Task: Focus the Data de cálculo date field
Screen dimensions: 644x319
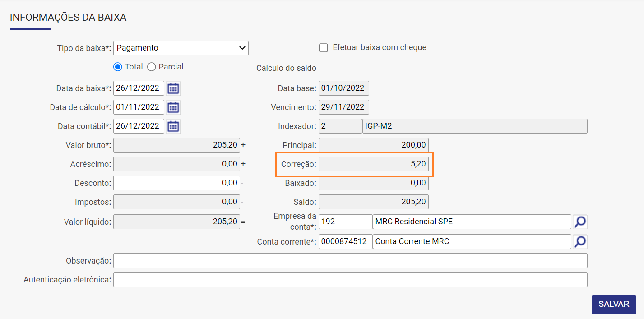Action: click(139, 107)
